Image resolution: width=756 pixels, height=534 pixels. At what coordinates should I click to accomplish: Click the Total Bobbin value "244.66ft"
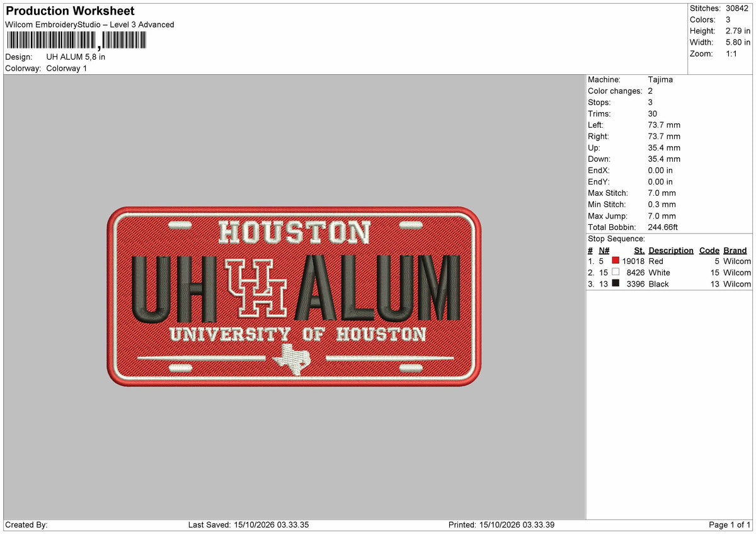pyautogui.click(x=663, y=227)
